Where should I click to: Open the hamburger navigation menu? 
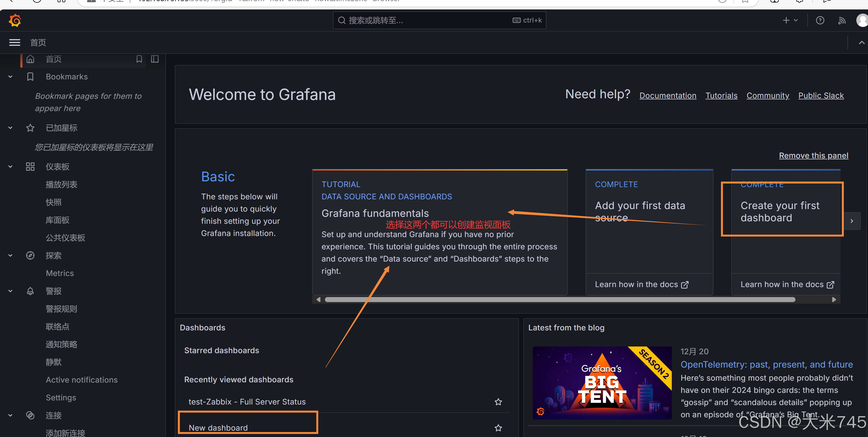[14, 42]
